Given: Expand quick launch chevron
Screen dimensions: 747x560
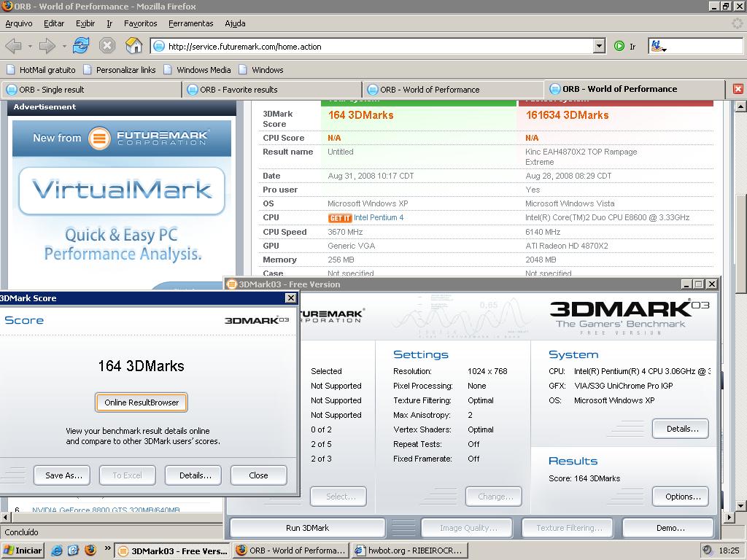Looking at the screenshot, I should coord(107,548).
